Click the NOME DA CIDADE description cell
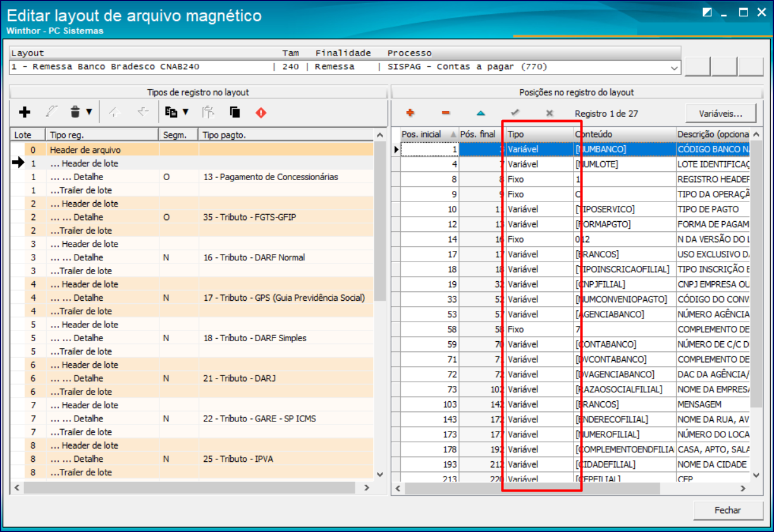This screenshot has height=532, width=774. (x=713, y=464)
